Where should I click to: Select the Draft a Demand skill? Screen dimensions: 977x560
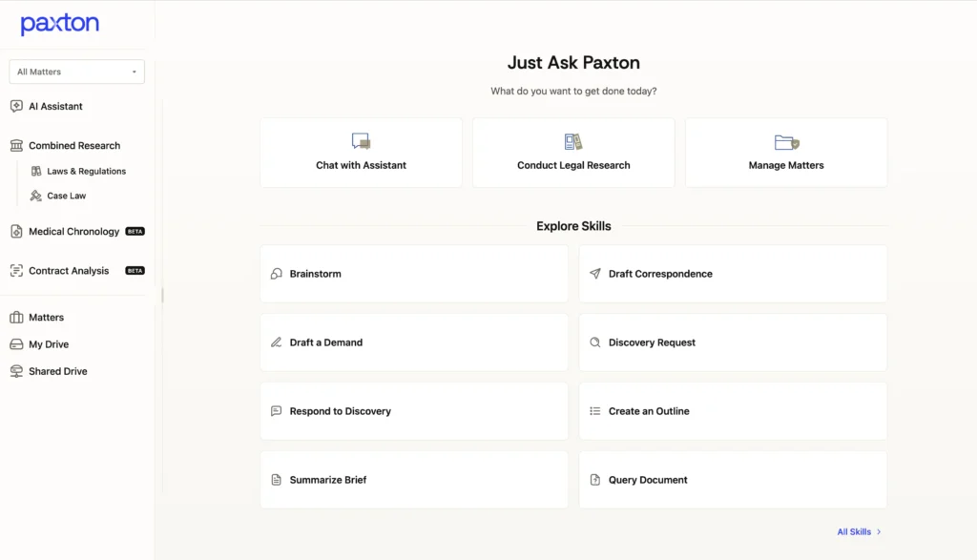[x=414, y=342]
